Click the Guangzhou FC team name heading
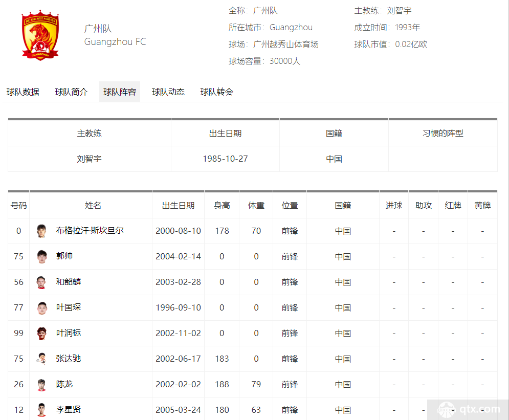The height and width of the screenshot is (420, 509). pos(115,42)
